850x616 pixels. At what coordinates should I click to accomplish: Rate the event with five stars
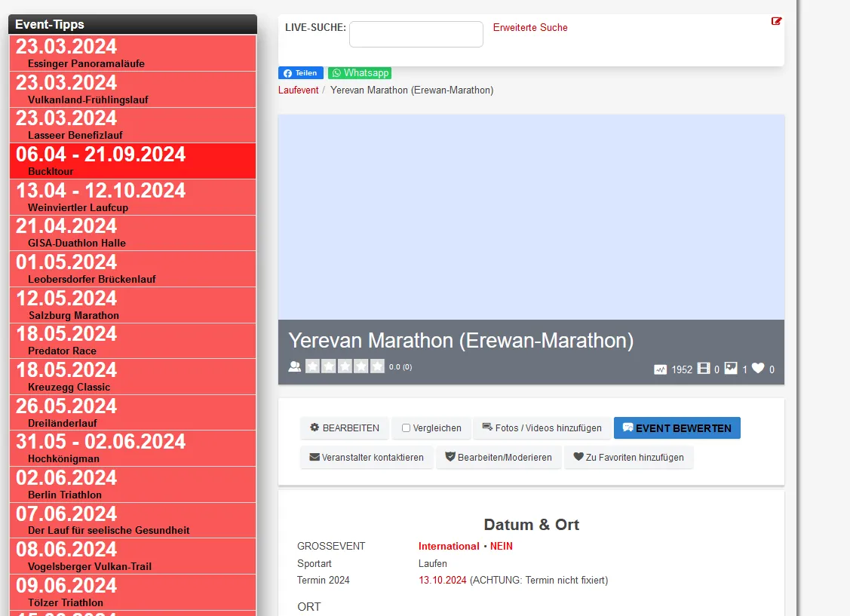(377, 366)
